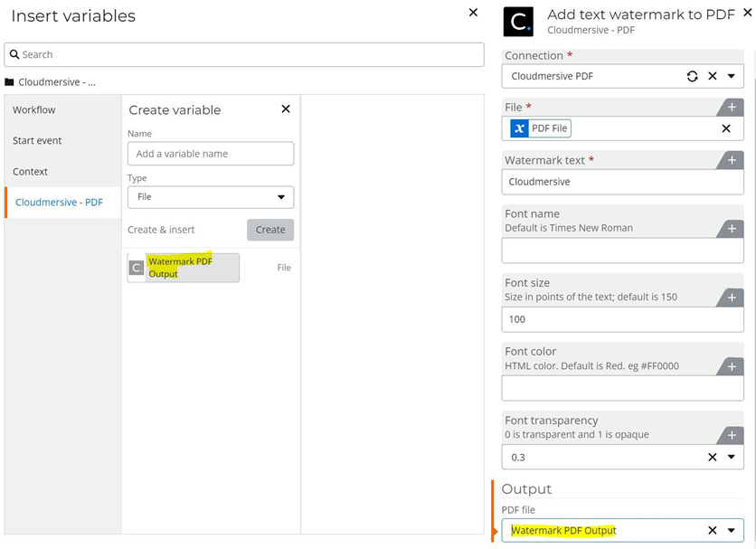Insert variable into Font transparency field

(732, 435)
